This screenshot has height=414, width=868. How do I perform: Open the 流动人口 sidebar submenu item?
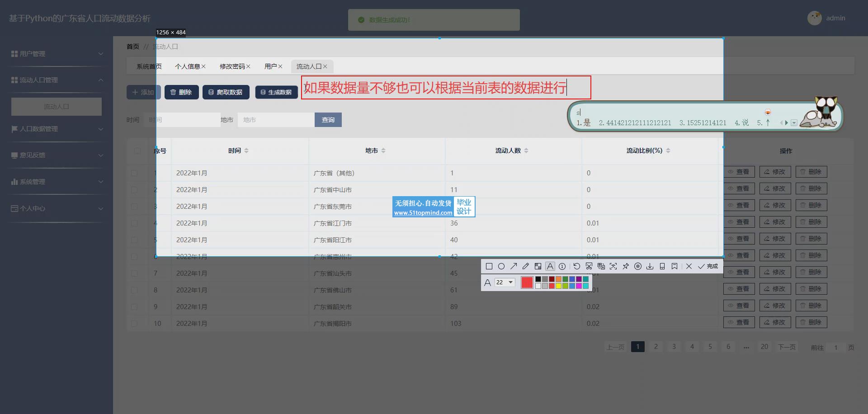(x=57, y=107)
